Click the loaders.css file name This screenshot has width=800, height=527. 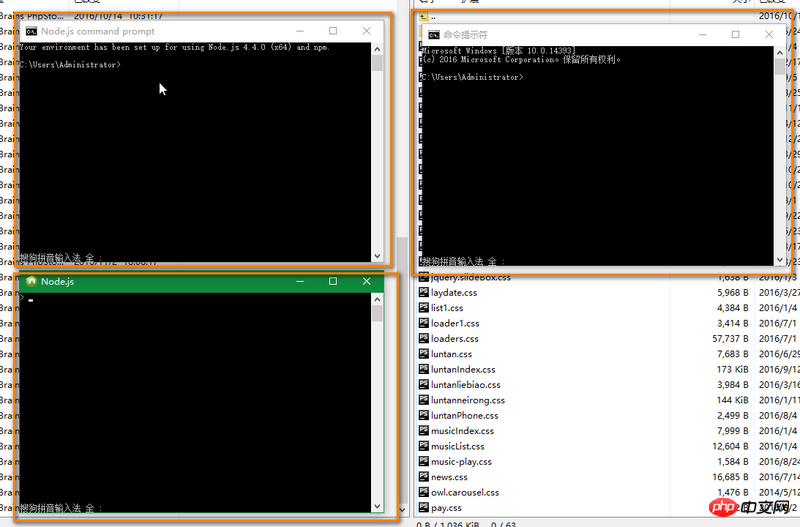[455, 339]
